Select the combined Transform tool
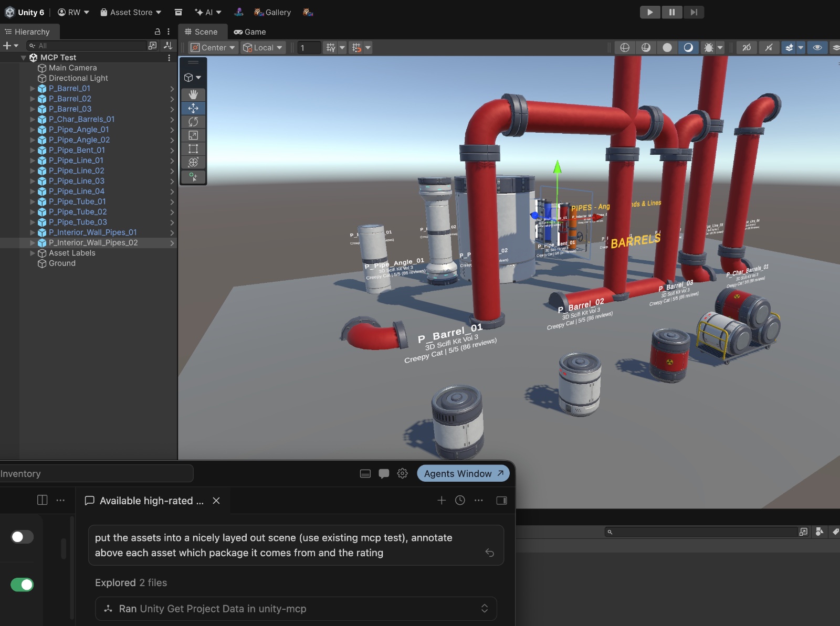Image resolution: width=840 pixels, height=626 pixels. pos(193,163)
